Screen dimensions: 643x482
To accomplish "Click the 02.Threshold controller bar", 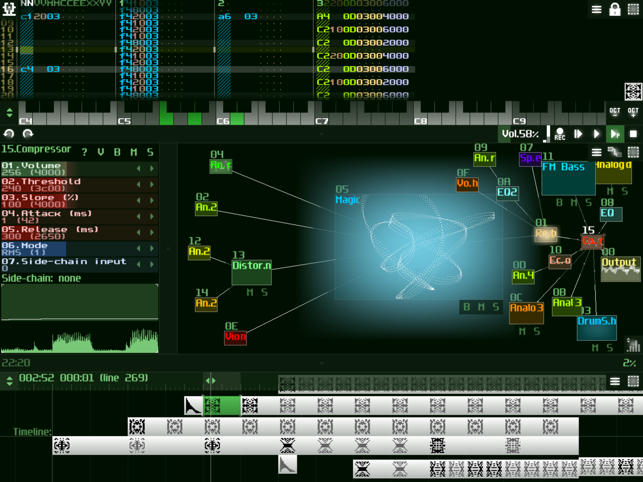I will pyautogui.click(x=79, y=185).
